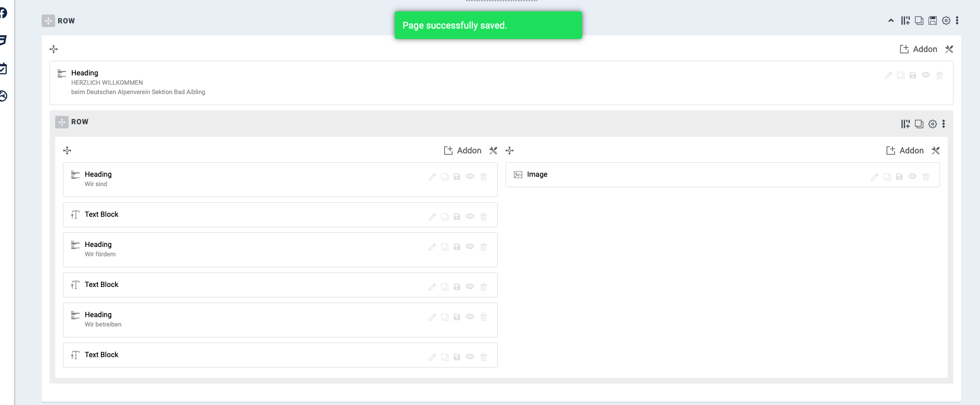Click the 'Page successfully saved.' notification
The image size is (980, 405).
(x=488, y=25)
